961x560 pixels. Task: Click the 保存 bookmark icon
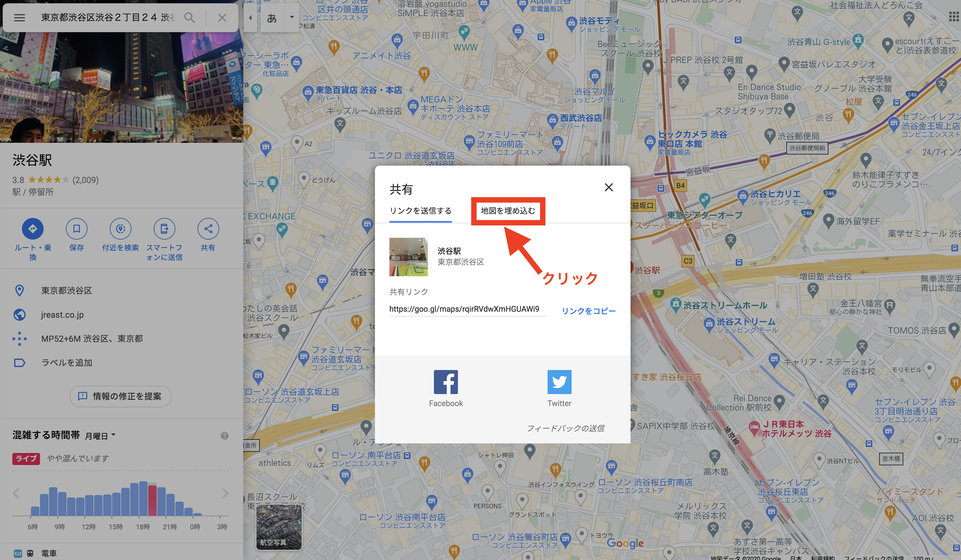[77, 229]
